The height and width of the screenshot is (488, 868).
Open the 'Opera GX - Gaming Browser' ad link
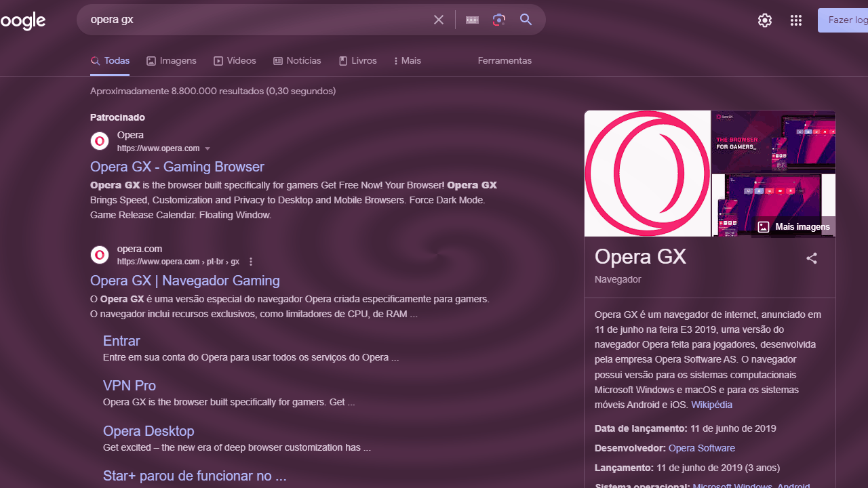click(x=177, y=167)
